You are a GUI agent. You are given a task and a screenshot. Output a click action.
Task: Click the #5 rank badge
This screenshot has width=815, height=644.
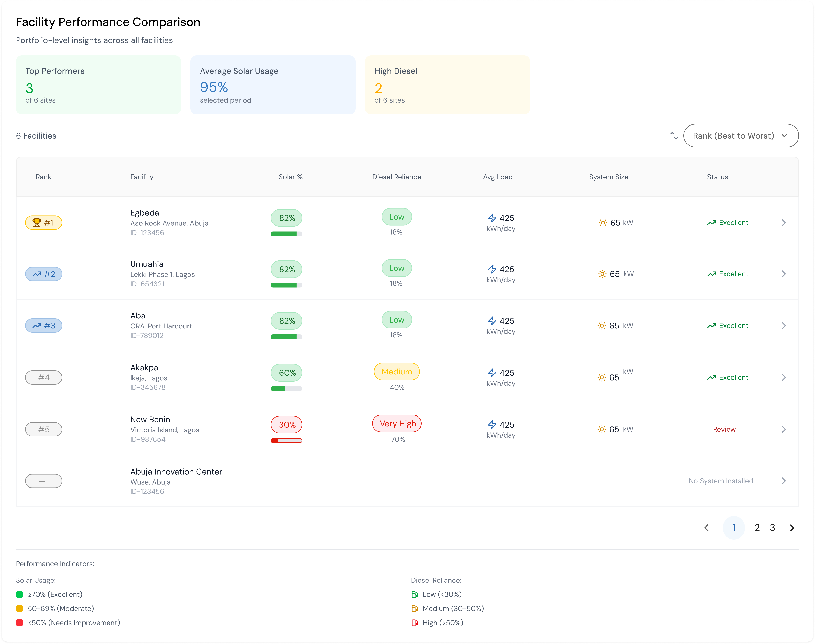(x=44, y=430)
